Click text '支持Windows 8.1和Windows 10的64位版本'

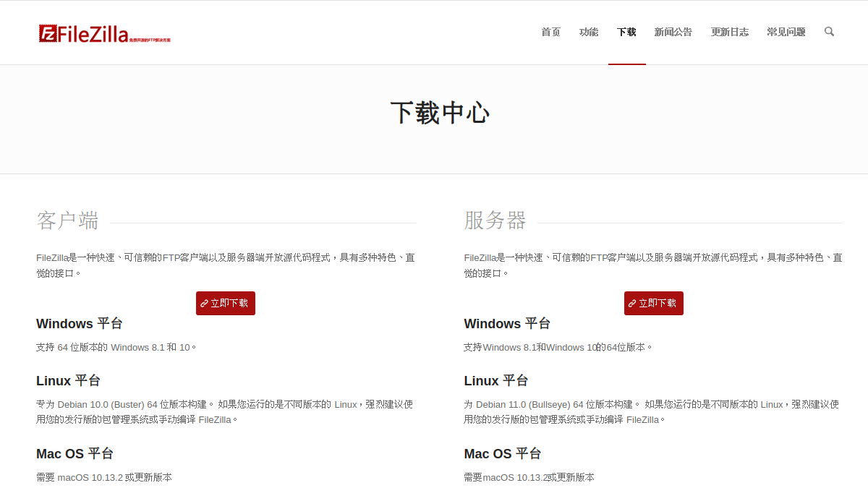558,347
